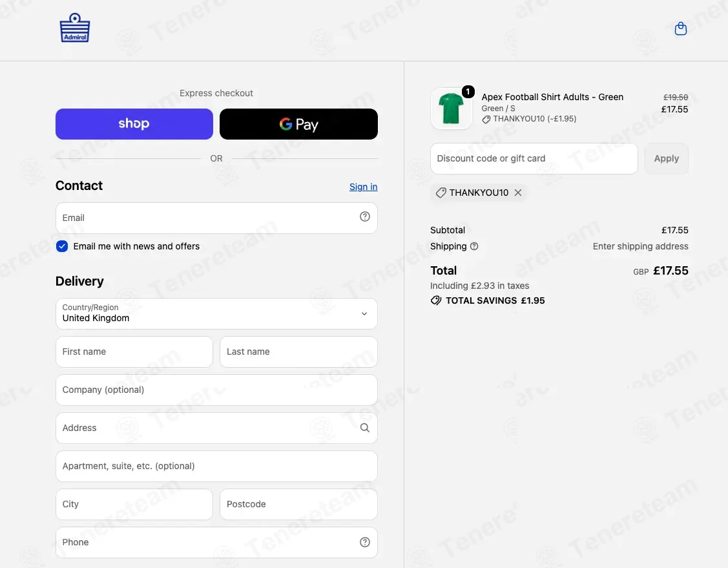Click the Enter shipping address text
The width and height of the screenshot is (728, 568).
(x=640, y=246)
